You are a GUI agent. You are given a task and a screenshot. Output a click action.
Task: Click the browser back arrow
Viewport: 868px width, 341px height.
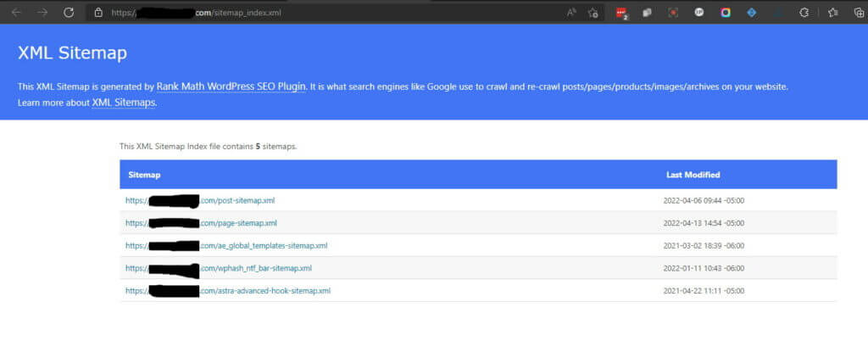tap(15, 13)
